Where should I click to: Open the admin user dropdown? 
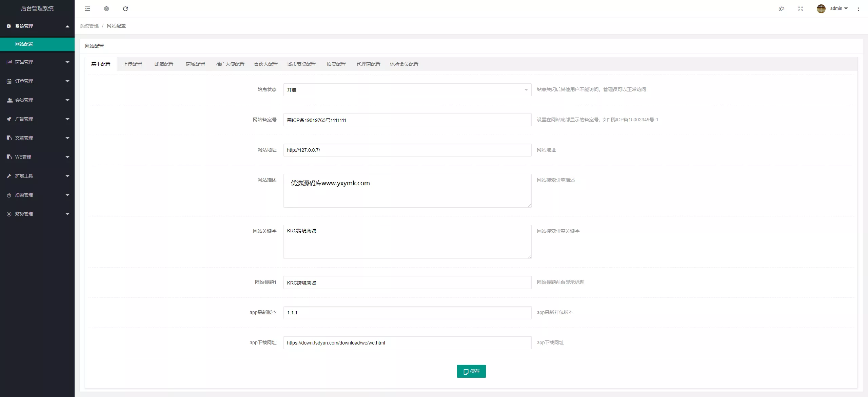coord(839,8)
